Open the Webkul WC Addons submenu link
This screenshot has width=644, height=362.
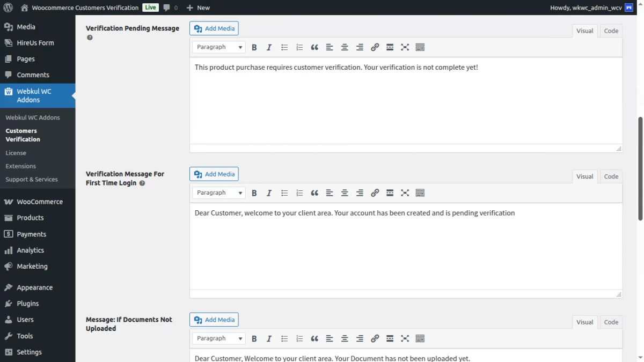pyautogui.click(x=33, y=117)
